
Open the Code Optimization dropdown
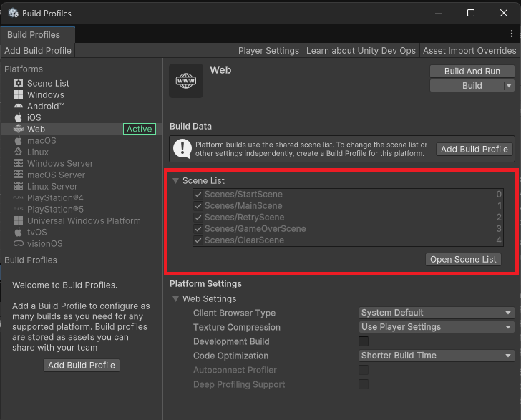pos(437,356)
